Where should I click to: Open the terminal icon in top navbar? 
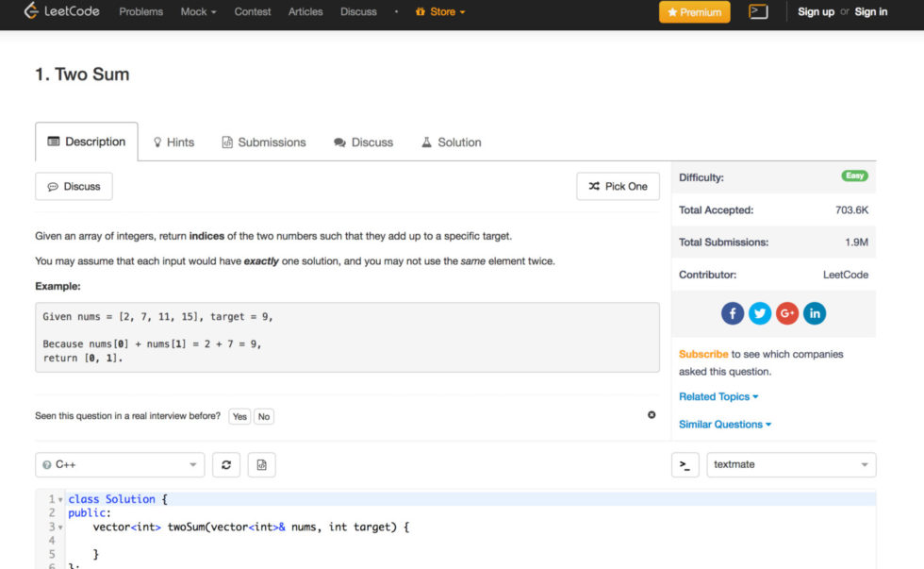coord(758,12)
